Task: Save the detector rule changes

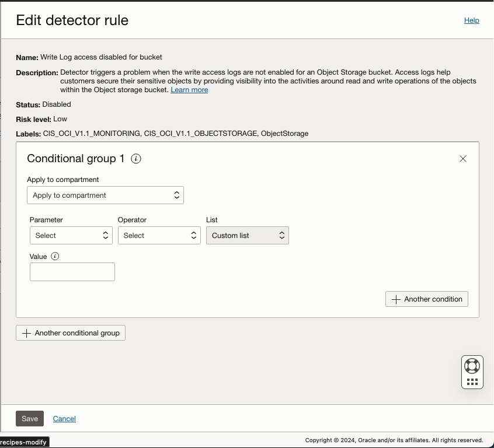Action: tap(29, 418)
